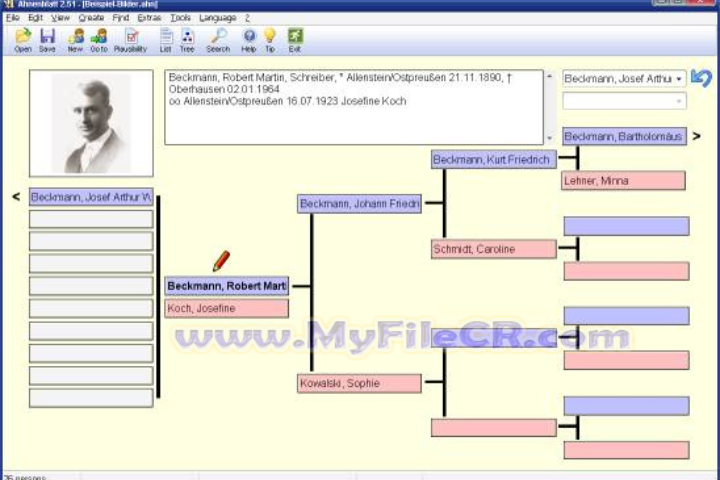Click the blue undo back arrow
The height and width of the screenshot is (480, 720).
point(702,78)
